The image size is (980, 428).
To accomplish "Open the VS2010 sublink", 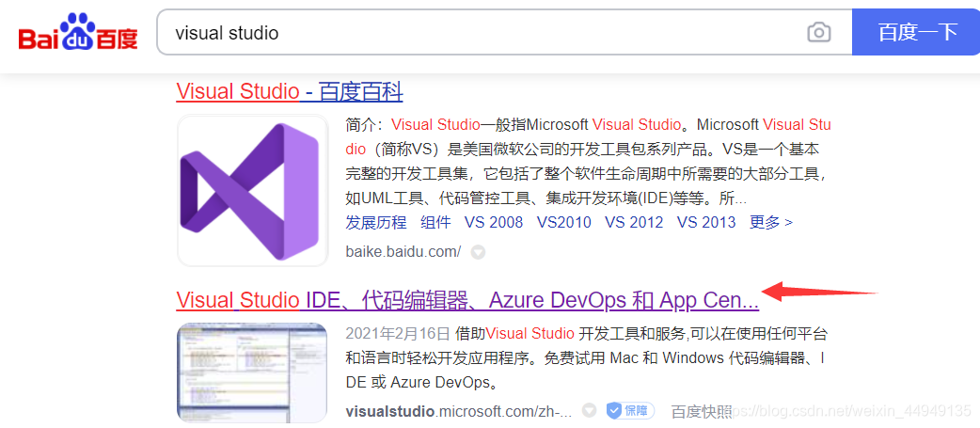I will [563, 222].
